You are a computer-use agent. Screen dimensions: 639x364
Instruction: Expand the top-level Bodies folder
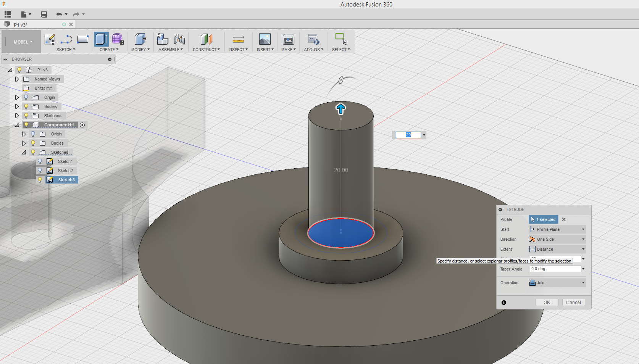[17, 106]
